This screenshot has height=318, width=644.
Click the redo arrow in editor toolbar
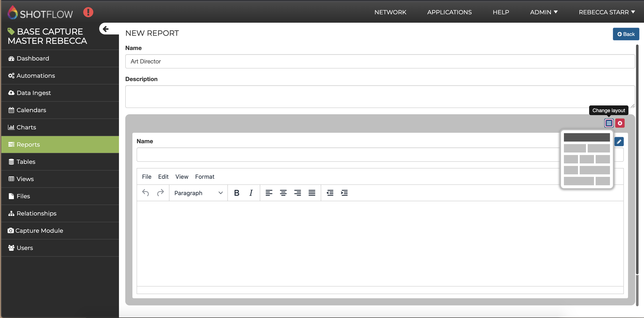[160, 193]
